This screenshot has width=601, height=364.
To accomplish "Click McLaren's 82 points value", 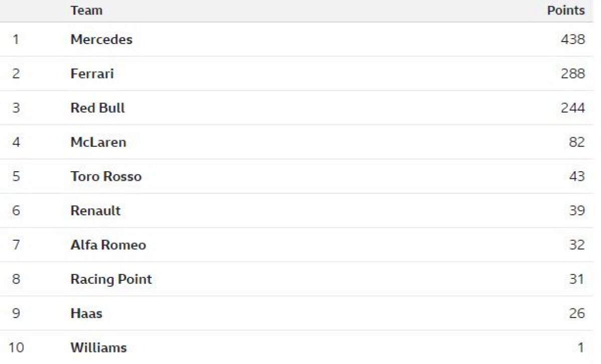I will click(576, 142).
